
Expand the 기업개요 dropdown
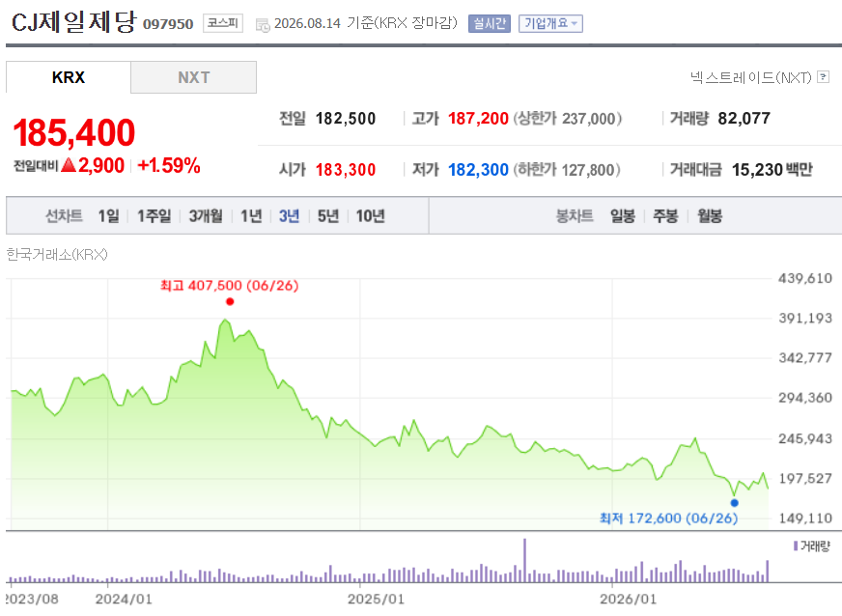pos(550,23)
